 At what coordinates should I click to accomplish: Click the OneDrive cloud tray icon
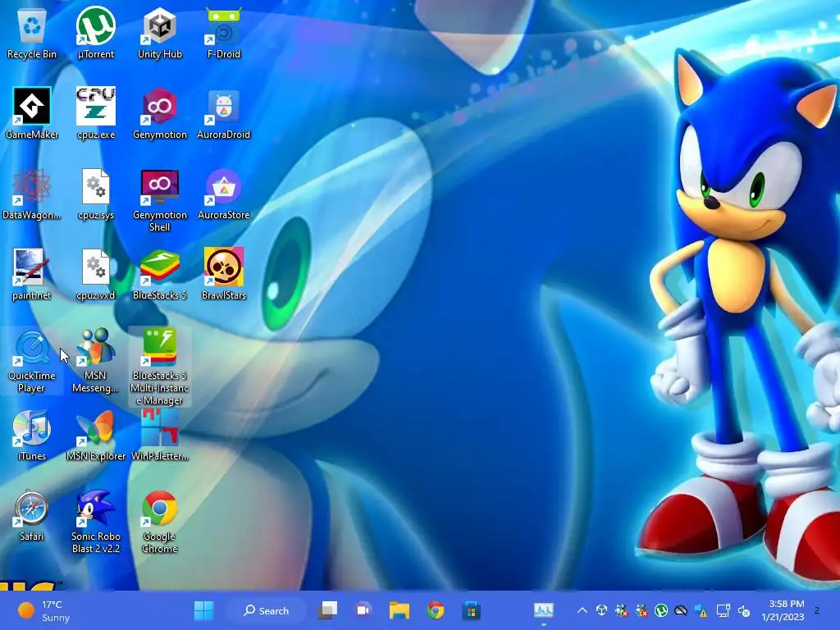tap(681, 610)
